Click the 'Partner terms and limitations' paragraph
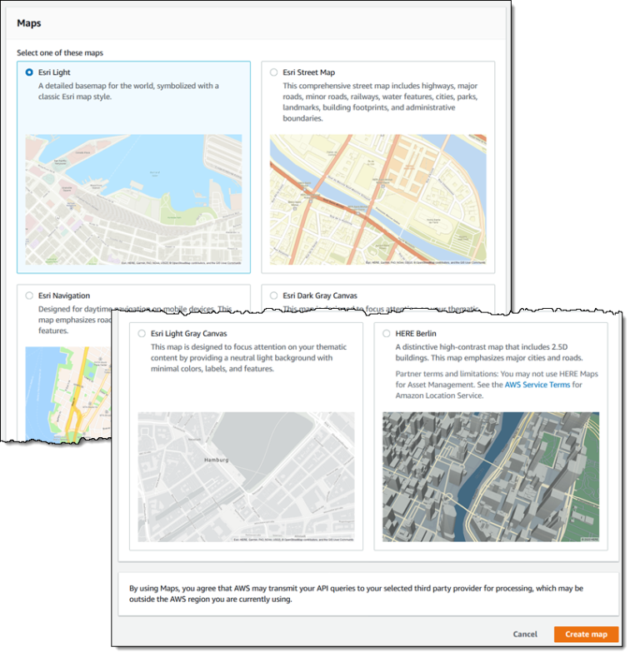This screenshot has height=672, width=640. click(497, 385)
